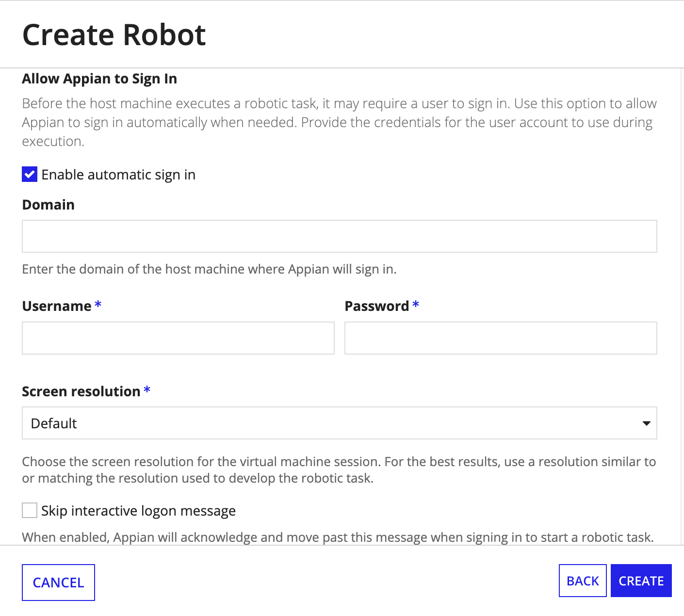The image size is (684, 616).
Task: Click the CANCEL button
Action: [58, 582]
